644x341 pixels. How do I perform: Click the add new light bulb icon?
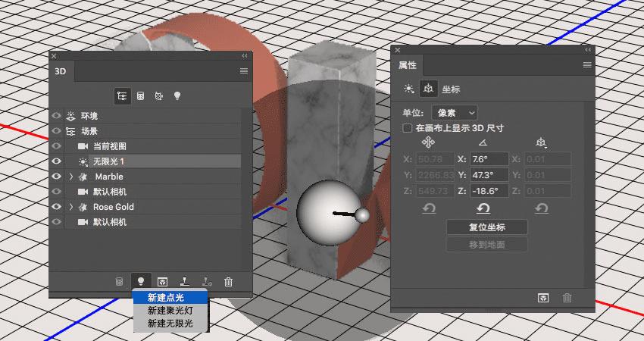(141, 281)
